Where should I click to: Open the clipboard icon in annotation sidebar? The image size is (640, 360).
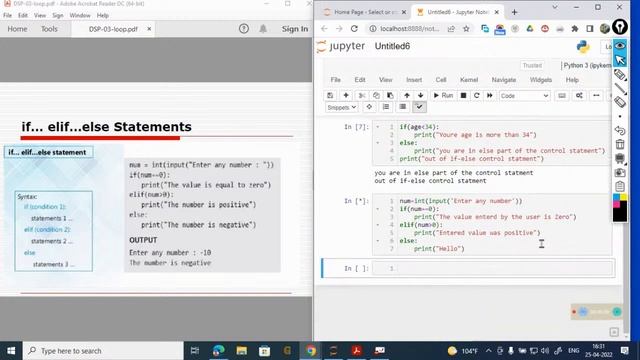(x=620, y=186)
